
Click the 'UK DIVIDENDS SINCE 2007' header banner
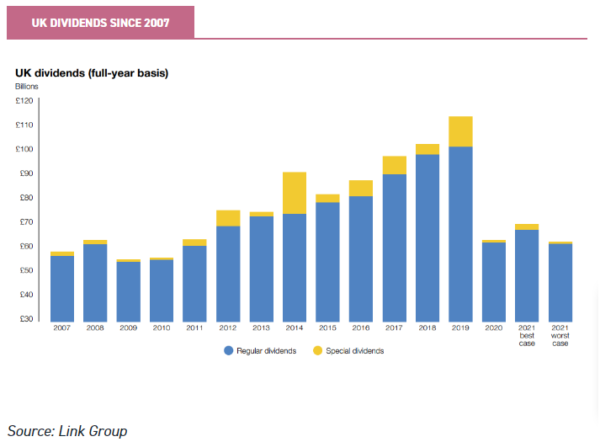(x=100, y=23)
